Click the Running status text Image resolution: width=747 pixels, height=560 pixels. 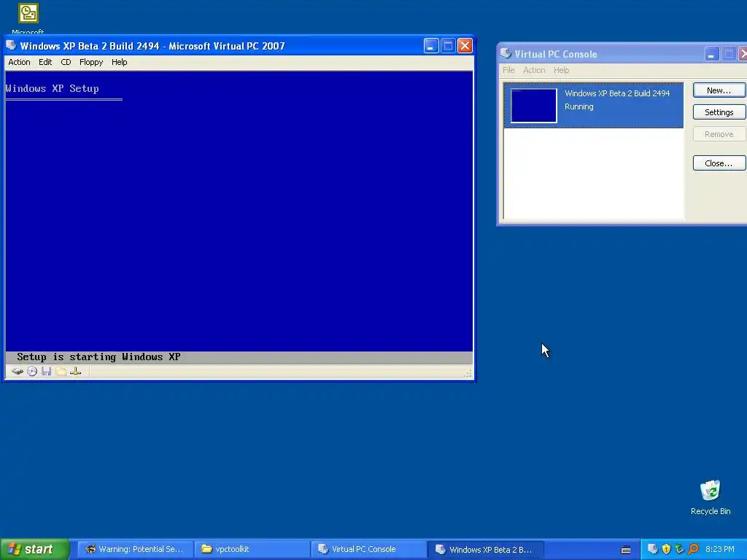tap(578, 106)
